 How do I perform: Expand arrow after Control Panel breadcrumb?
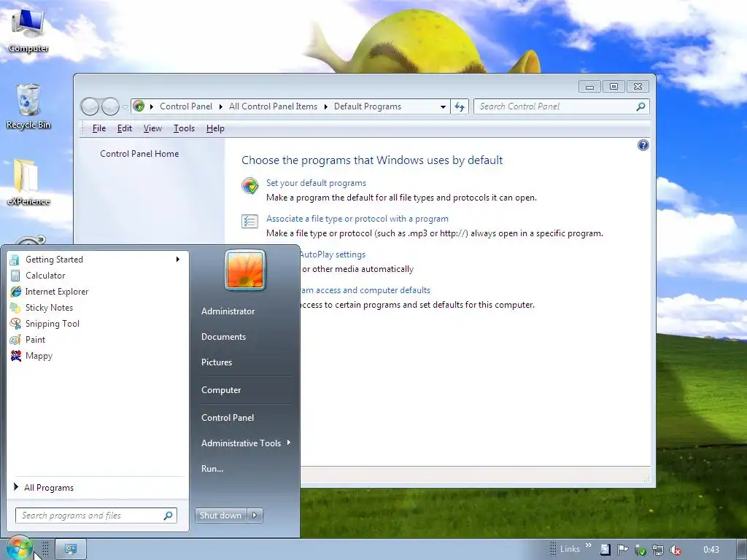point(220,106)
